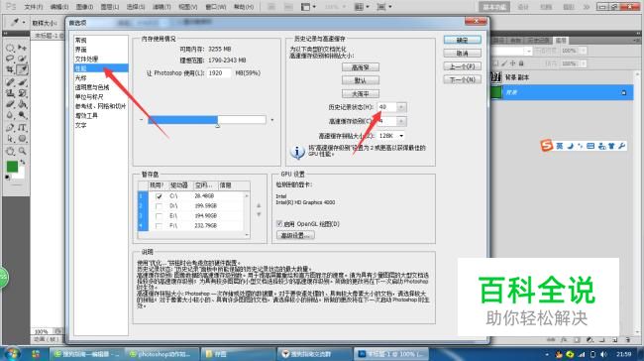Select the History Brush tool
Viewport: 644px width, 361px height.
(x=22, y=93)
